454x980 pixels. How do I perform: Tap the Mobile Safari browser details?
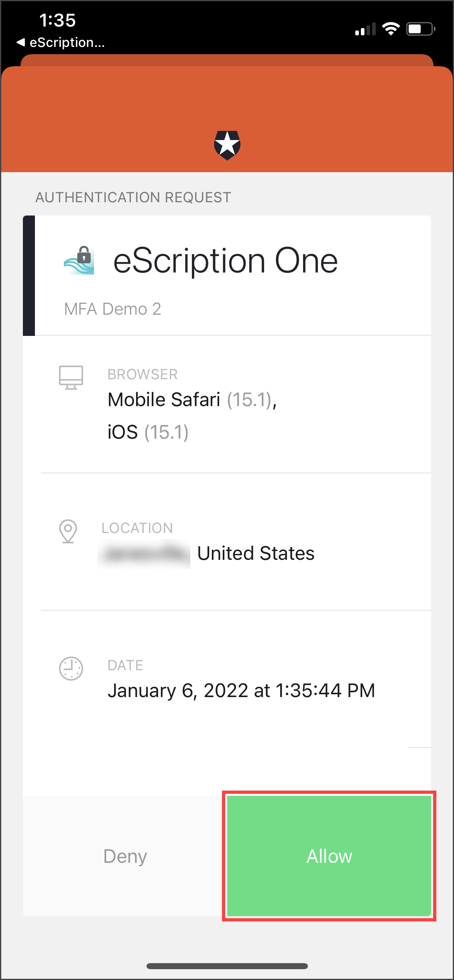click(192, 415)
